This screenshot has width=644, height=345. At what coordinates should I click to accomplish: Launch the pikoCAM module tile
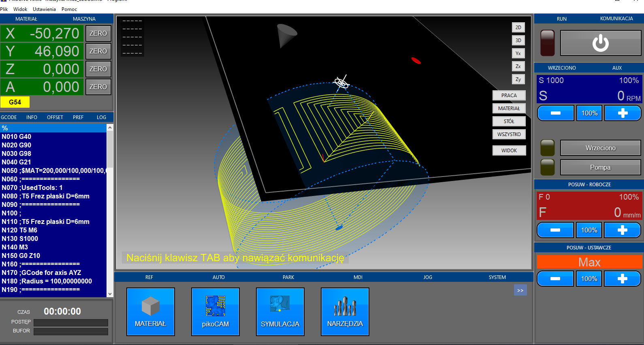(215, 312)
